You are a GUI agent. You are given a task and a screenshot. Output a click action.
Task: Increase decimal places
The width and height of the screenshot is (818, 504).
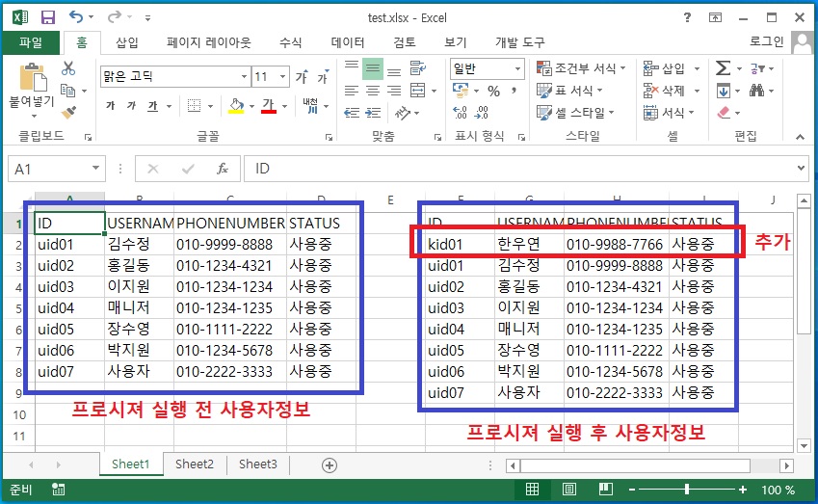click(460, 113)
